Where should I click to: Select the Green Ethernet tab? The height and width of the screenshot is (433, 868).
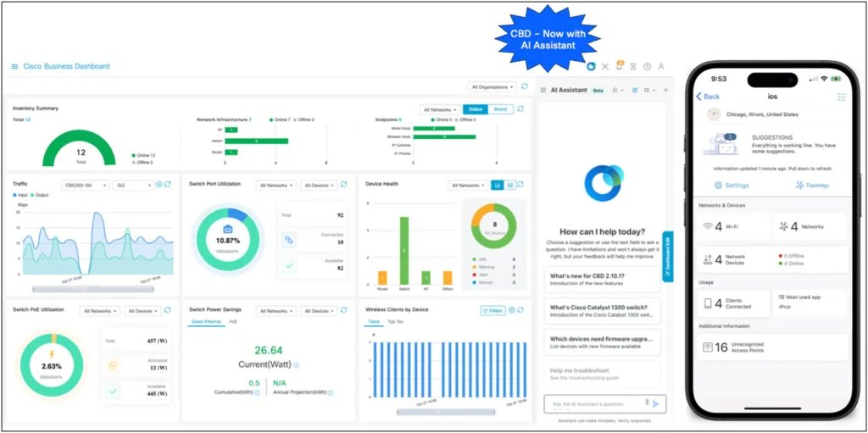pos(206,321)
